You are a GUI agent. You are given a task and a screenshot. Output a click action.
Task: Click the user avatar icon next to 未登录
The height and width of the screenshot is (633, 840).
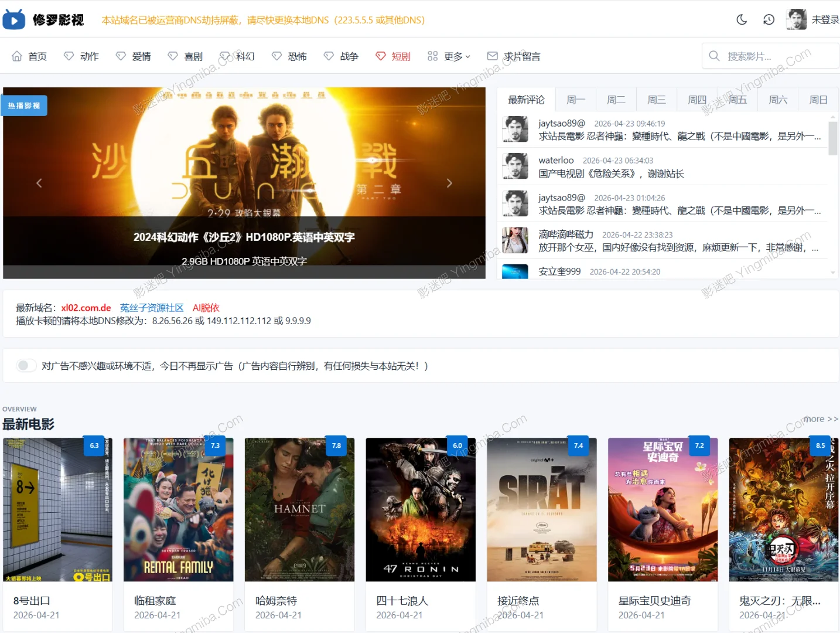796,19
